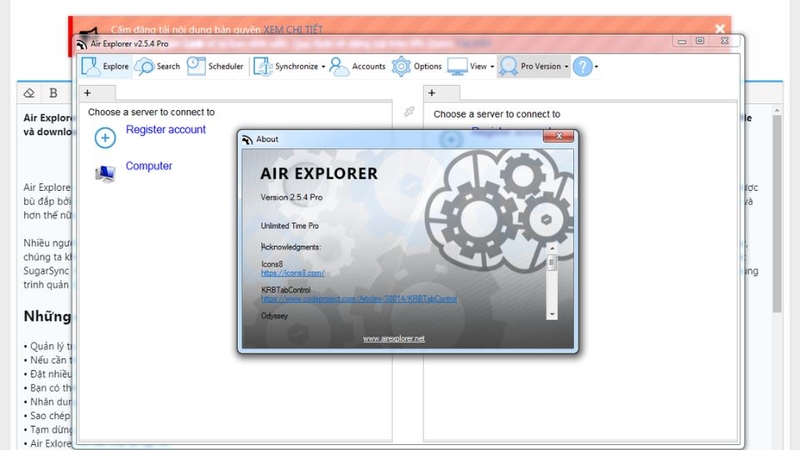Minimize the Air Explorer main window

[x=682, y=41]
